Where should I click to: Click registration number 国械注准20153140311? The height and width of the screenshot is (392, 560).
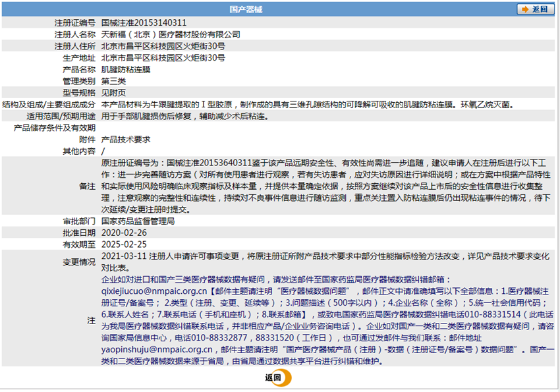(144, 23)
